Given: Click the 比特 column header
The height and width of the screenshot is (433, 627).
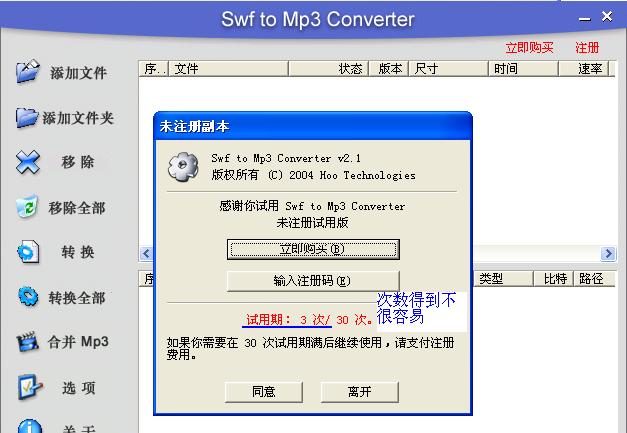Looking at the screenshot, I should pos(554,279).
